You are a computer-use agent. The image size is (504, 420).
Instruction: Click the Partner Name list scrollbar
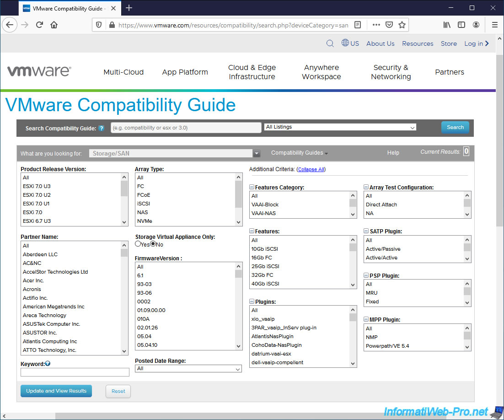click(x=124, y=297)
